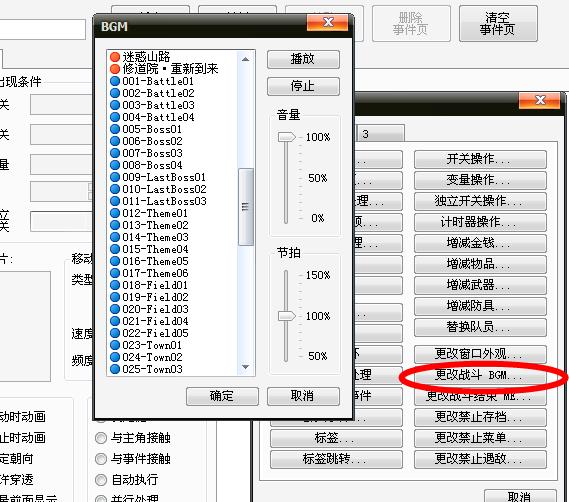The width and height of the screenshot is (569, 502).
Task: Switch to command tab 3
Action: [380, 134]
